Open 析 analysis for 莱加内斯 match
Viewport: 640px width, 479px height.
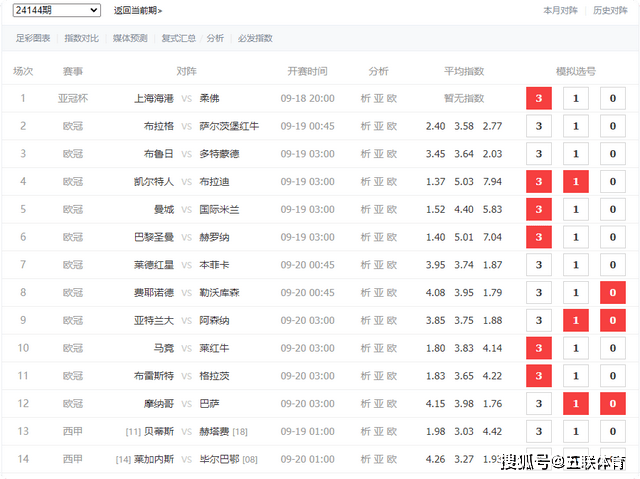(365, 459)
